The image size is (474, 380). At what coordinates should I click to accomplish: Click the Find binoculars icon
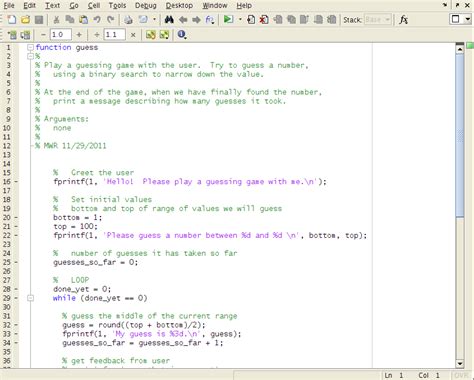[169, 20]
